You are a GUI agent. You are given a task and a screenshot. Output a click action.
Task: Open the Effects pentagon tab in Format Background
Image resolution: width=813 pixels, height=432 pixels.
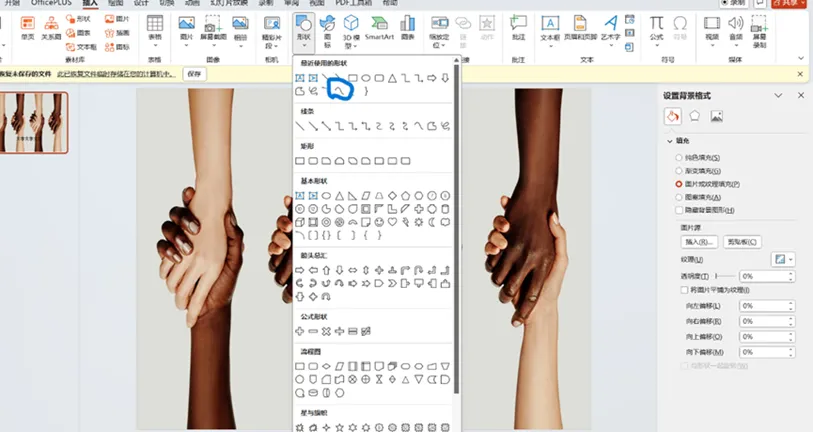click(694, 116)
